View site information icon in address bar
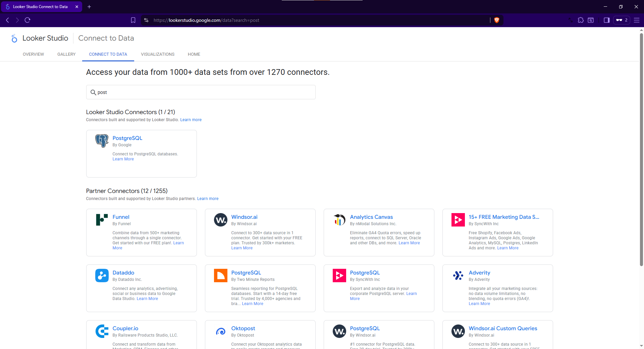The height and width of the screenshot is (349, 644). 146,20
